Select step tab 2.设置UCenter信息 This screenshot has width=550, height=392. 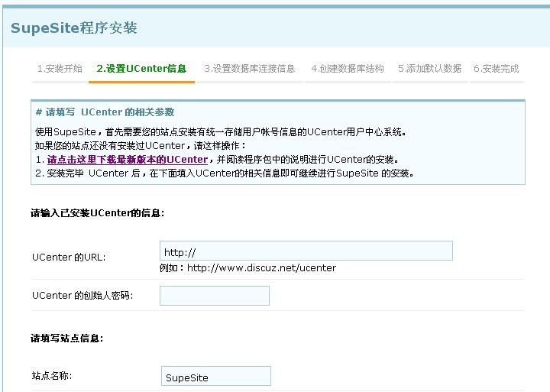pyautogui.click(x=141, y=69)
